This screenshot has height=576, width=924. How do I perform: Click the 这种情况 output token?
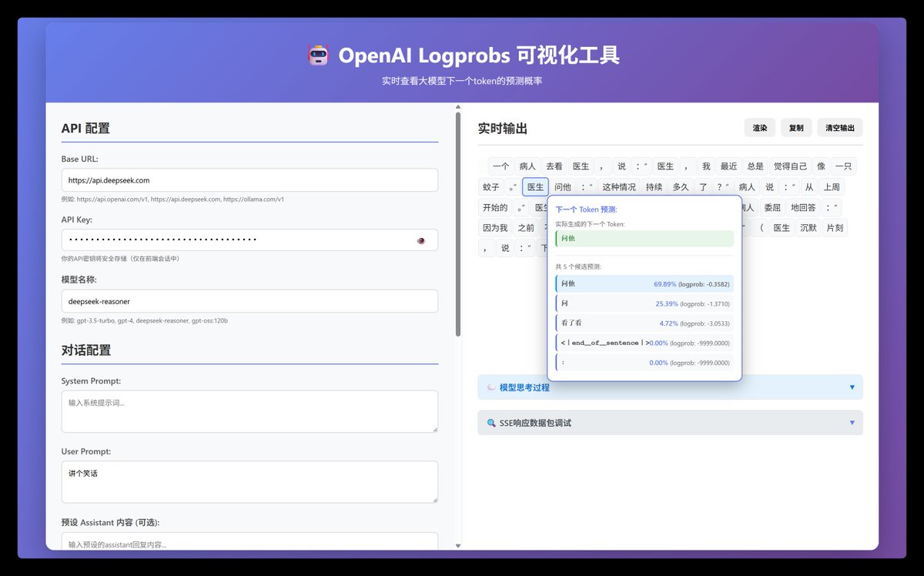(619, 186)
